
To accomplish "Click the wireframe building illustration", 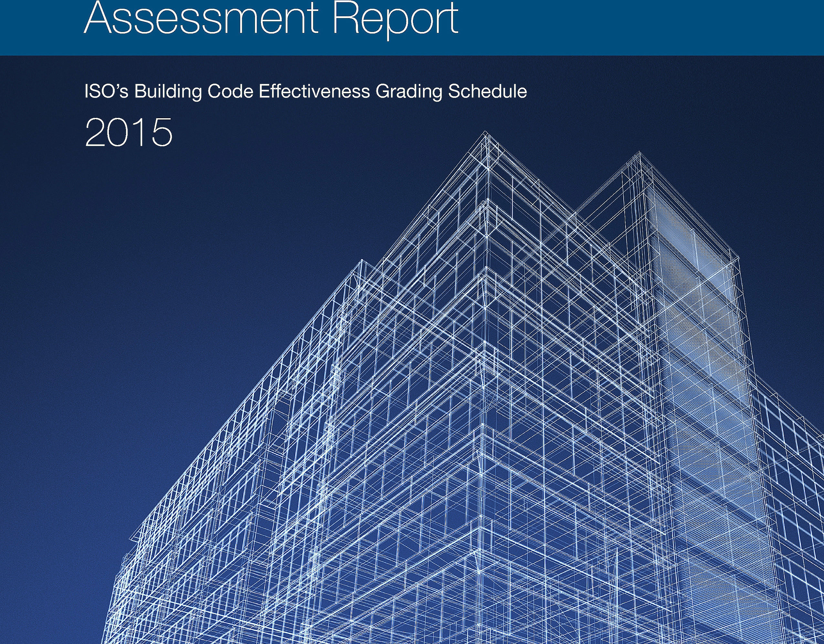I will click(x=464, y=388).
